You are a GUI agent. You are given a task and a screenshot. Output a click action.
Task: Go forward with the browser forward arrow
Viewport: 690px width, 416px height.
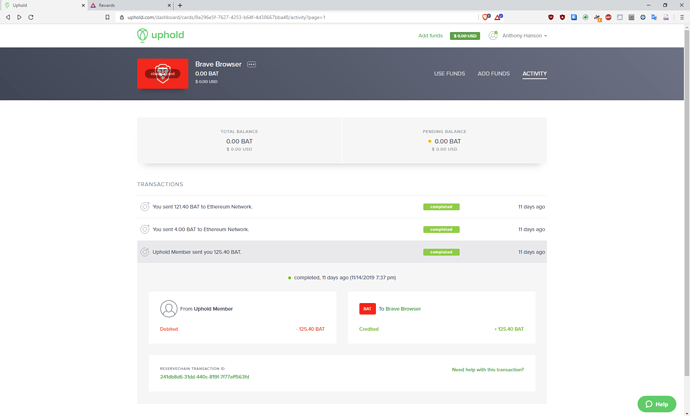19,17
